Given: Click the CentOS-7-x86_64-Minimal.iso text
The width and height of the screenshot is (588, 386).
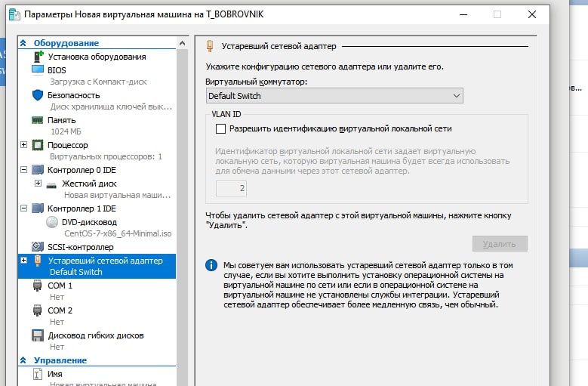Looking at the screenshot, I should pos(118,233).
